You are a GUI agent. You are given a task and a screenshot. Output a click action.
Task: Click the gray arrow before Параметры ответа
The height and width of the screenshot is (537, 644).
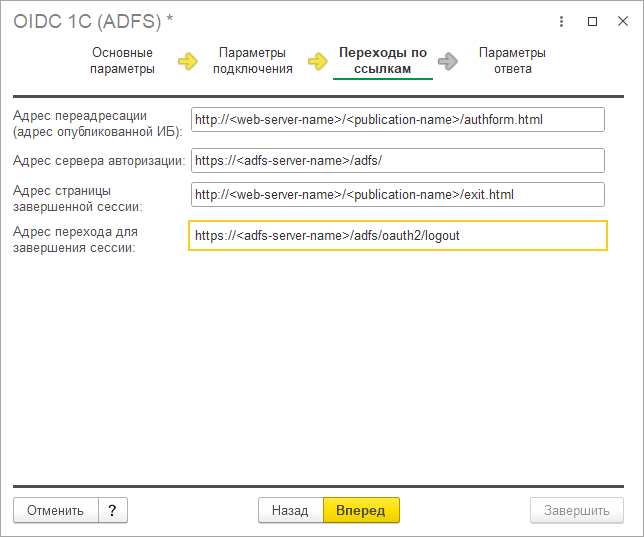pos(448,62)
